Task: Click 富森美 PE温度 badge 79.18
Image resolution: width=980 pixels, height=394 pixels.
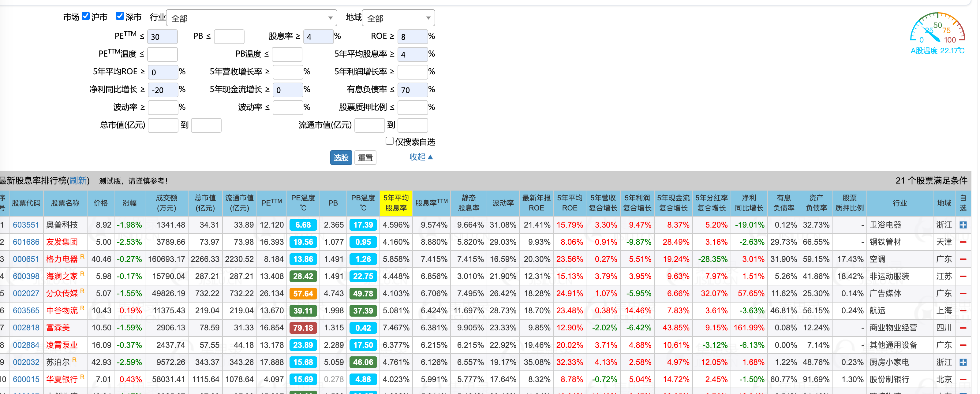Action: coord(304,328)
